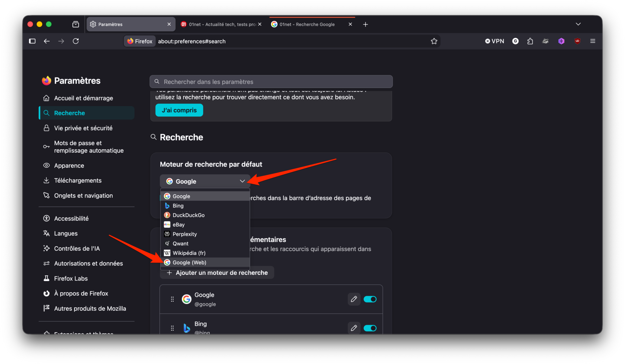Toggle the sidebar panel icon
Viewport: 625px width, 364px height.
[32, 41]
